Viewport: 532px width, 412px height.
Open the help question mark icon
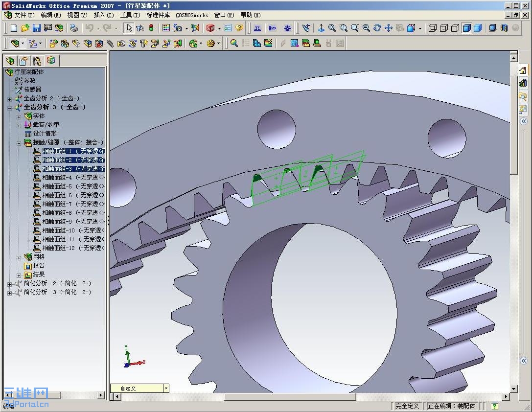pos(239,28)
